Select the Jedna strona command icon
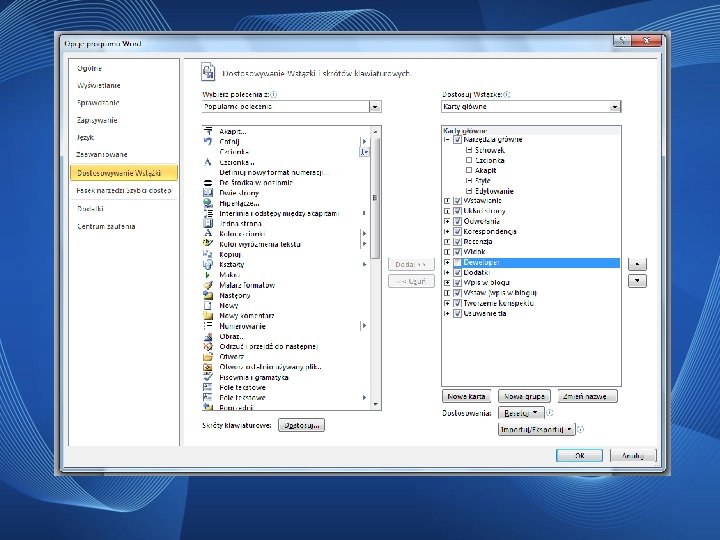720x540 pixels. (x=208, y=224)
